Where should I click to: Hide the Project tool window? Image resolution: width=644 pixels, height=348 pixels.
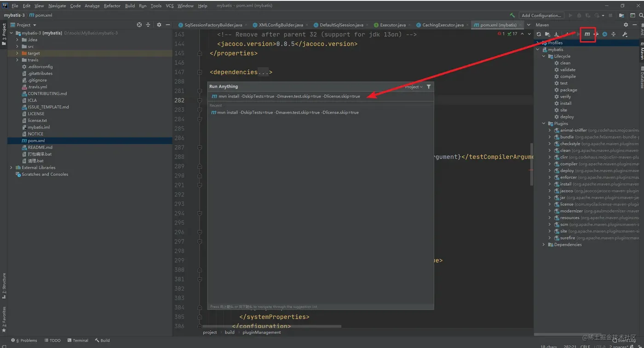point(167,25)
